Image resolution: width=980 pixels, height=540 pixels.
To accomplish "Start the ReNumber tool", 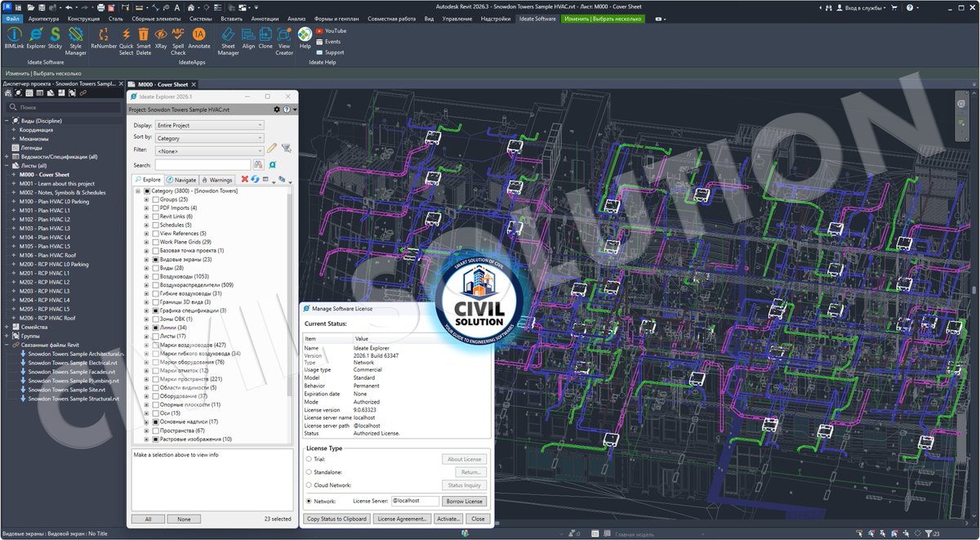I will 104,38.
